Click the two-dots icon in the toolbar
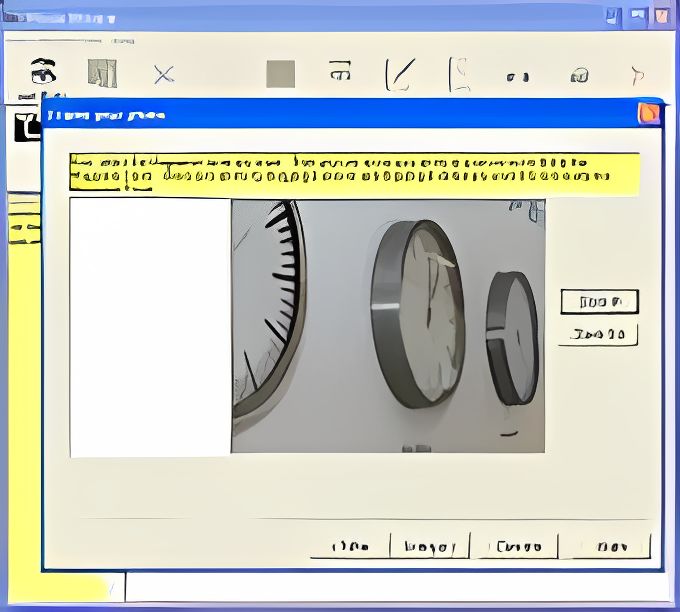 [x=517, y=77]
